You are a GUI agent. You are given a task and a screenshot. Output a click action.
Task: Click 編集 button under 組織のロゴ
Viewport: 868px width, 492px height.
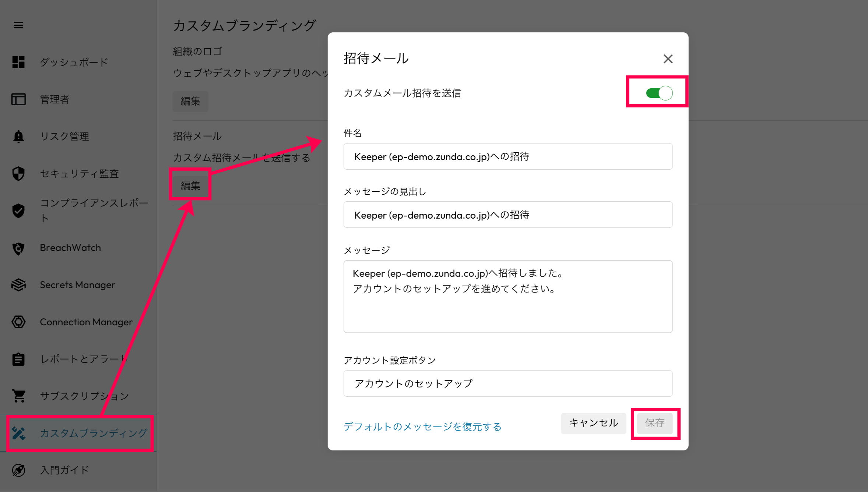tap(190, 101)
